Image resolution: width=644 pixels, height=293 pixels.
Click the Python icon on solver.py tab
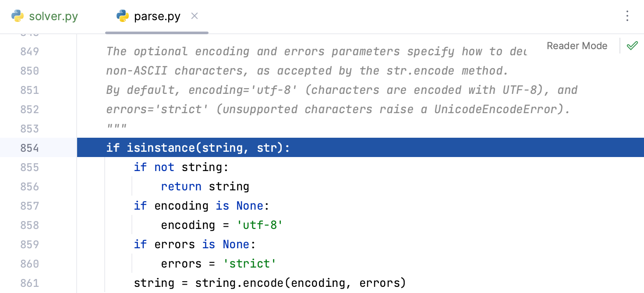(18, 17)
